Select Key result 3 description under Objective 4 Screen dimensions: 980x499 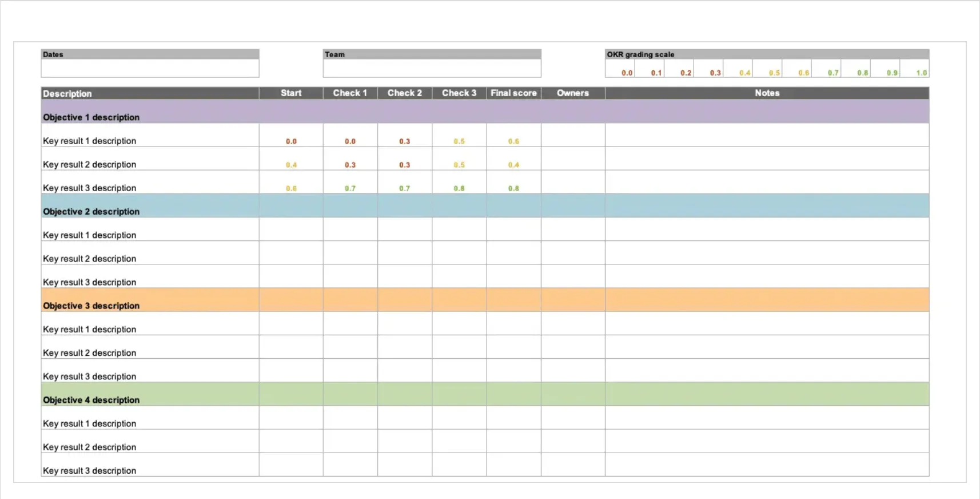[89, 470]
